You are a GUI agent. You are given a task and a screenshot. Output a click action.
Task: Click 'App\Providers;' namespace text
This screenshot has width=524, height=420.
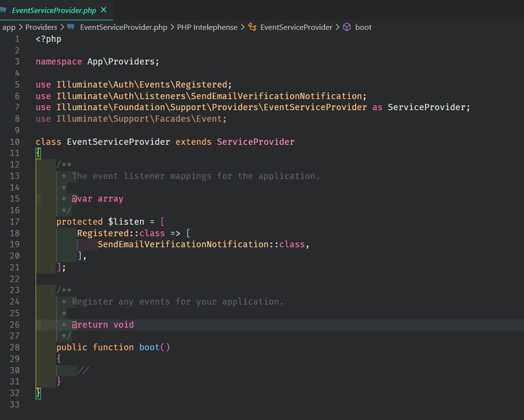123,62
